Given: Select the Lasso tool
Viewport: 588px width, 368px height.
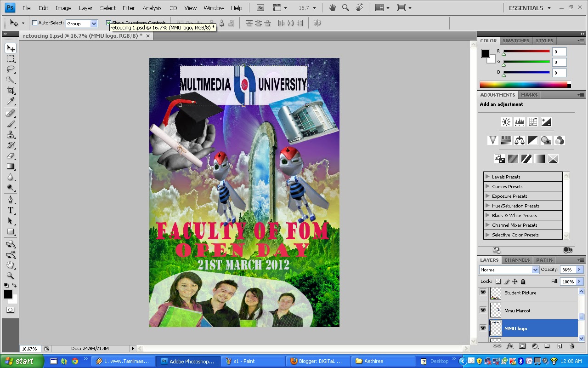Looking at the screenshot, I should (x=11, y=69).
